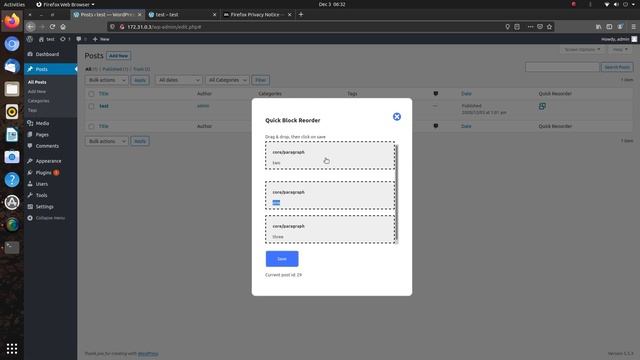The height and width of the screenshot is (360, 640).
Task: Expand Screen Options panel
Action: pos(582,49)
